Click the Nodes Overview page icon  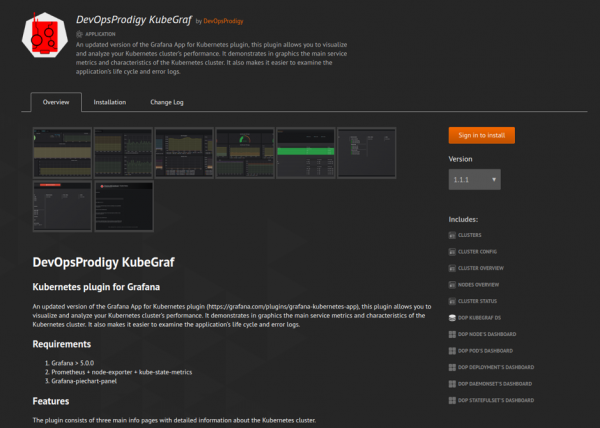(x=452, y=284)
